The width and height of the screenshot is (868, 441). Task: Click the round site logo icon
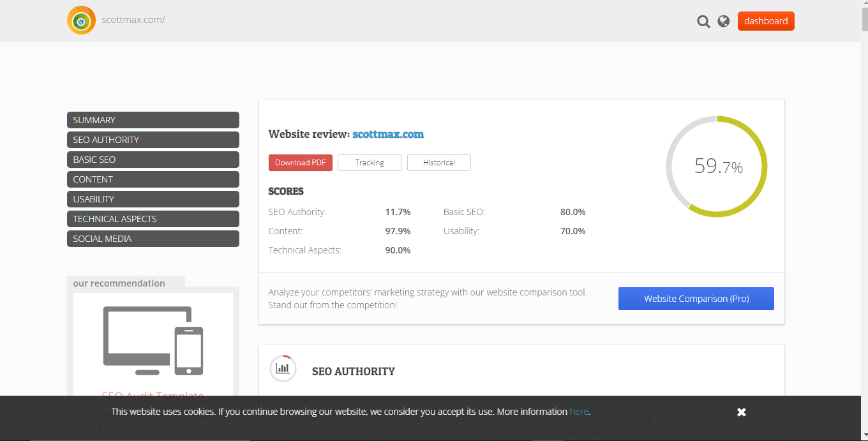tap(81, 20)
